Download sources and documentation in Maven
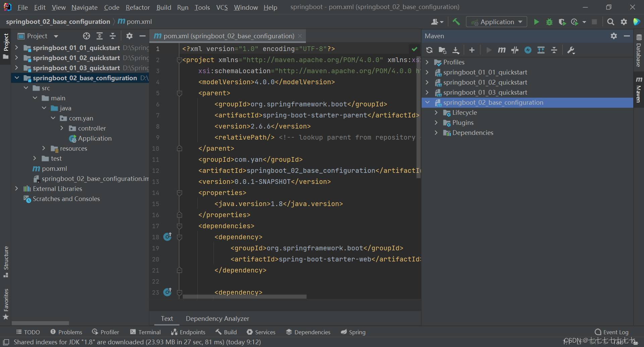Screen dimensions: 644x347 pos(456,50)
